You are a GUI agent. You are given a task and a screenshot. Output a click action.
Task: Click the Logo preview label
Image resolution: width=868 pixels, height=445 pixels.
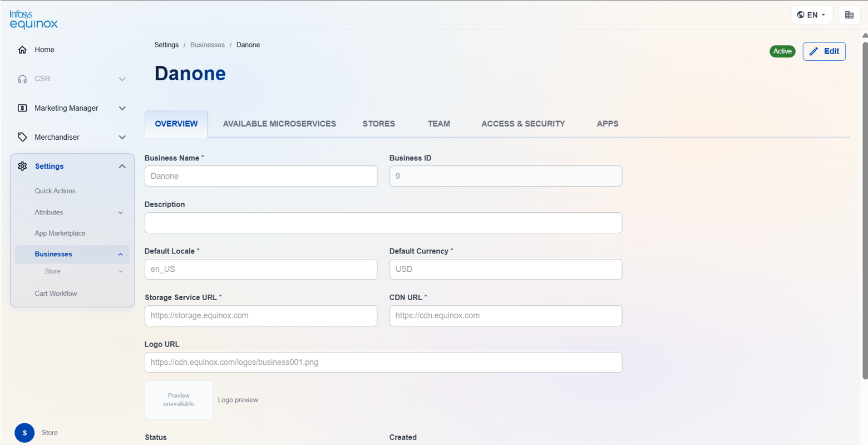tap(238, 400)
